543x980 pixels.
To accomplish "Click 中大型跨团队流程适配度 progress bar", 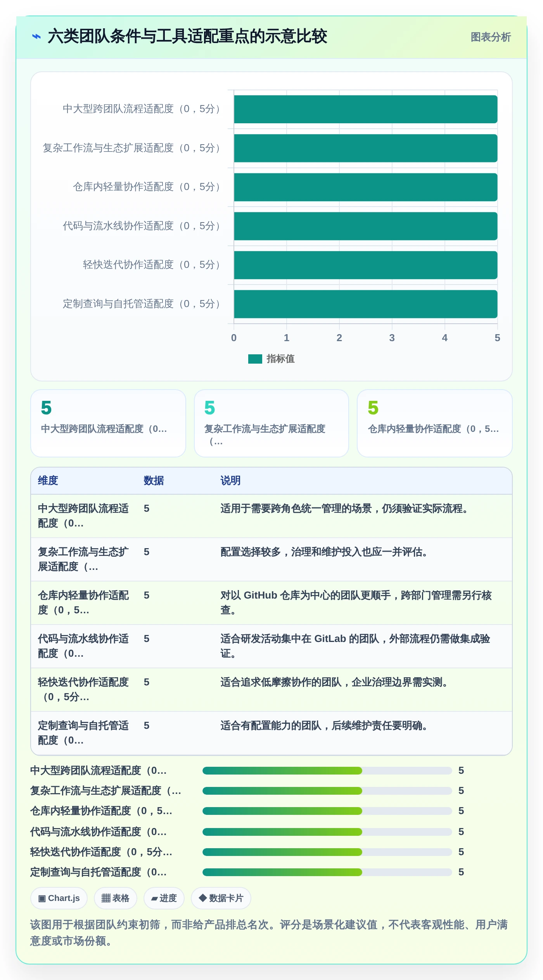I will pos(327,771).
